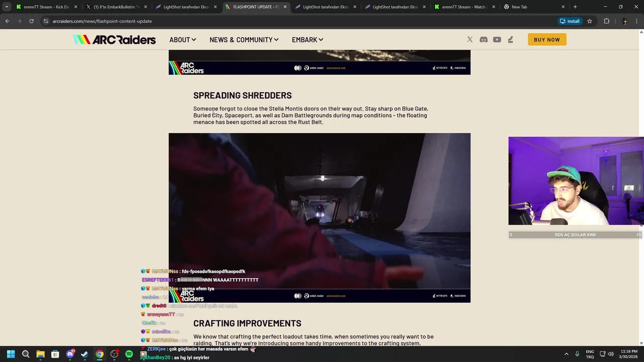The image size is (644, 362).
Task: Open Microsoft Store from the taskbar
Action: coord(55,354)
